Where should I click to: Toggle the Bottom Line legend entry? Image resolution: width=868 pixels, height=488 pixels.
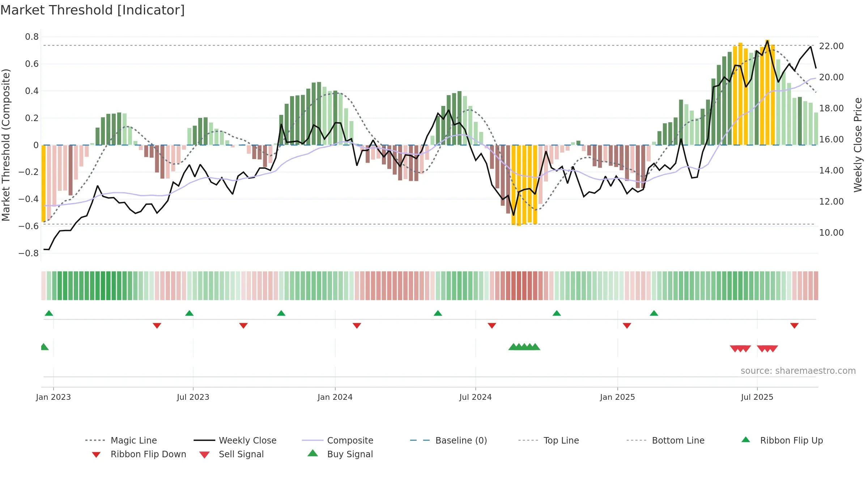(665, 440)
